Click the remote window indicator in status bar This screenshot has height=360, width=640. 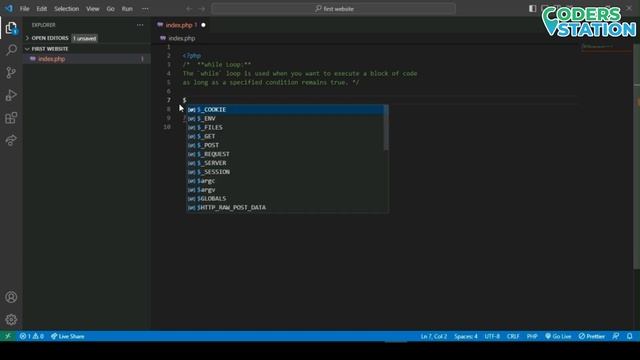tap(8, 336)
